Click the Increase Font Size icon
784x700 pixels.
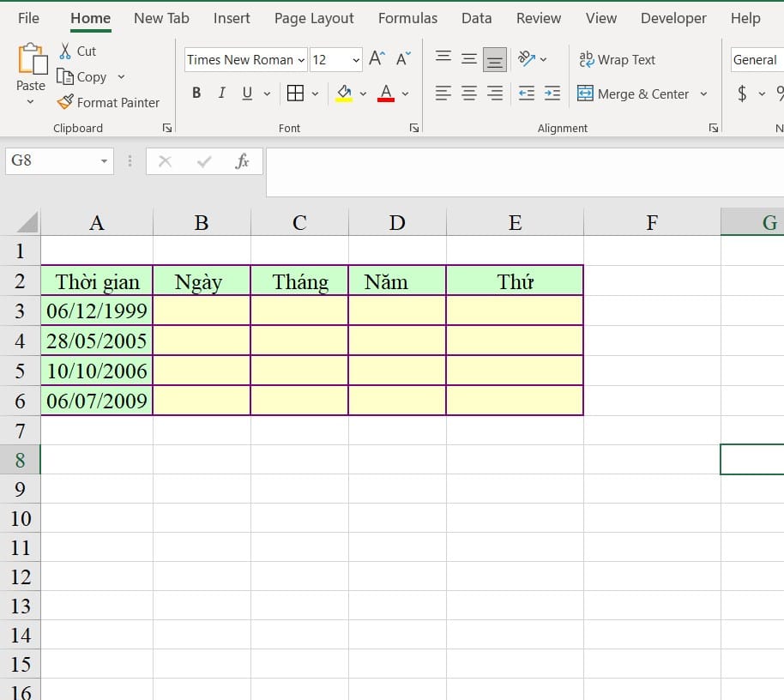pos(377,59)
